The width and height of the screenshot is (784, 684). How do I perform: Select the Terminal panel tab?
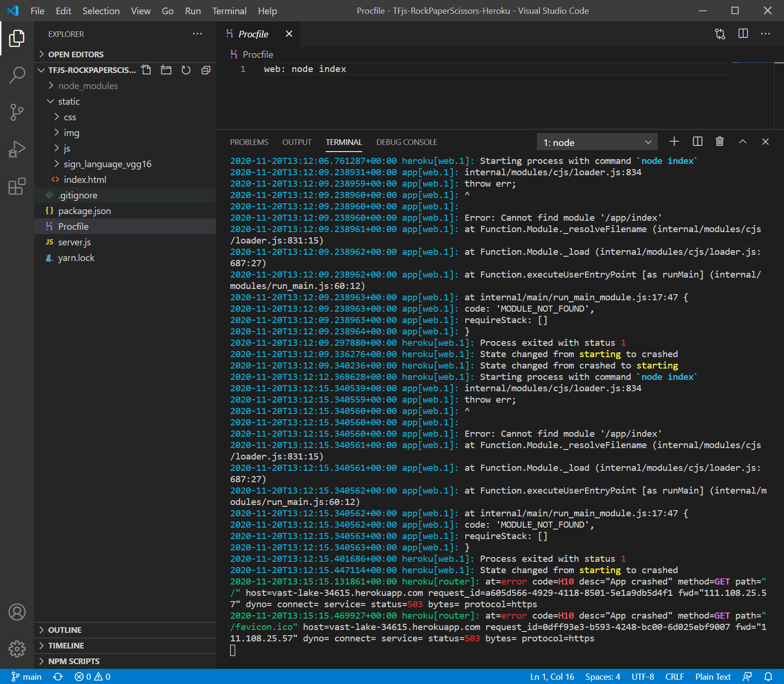[x=344, y=142]
